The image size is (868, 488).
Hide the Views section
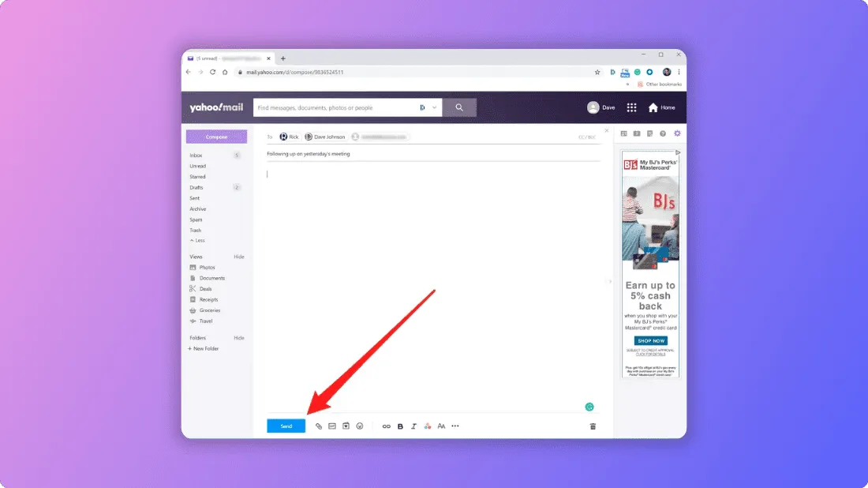pyautogui.click(x=238, y=257)
